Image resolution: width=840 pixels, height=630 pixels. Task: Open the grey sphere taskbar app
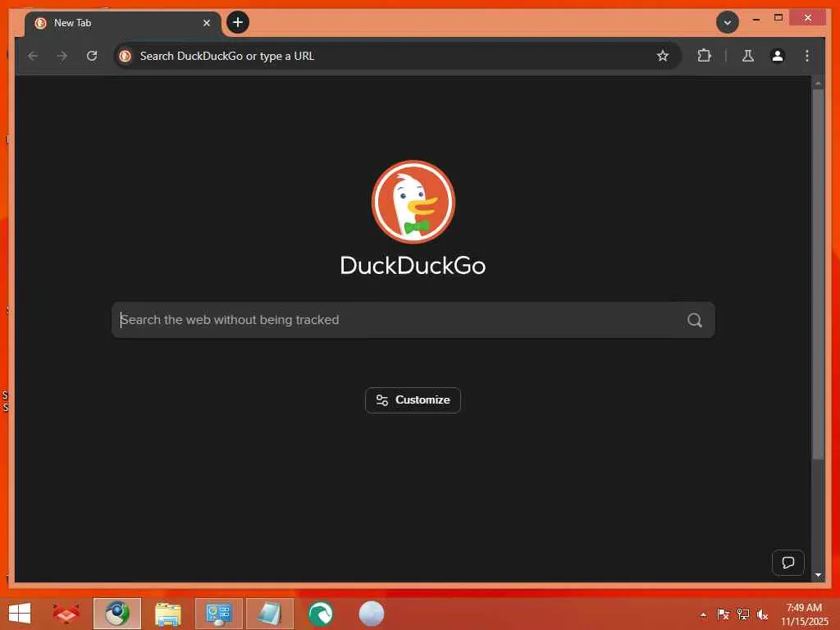tap(372, 614)
